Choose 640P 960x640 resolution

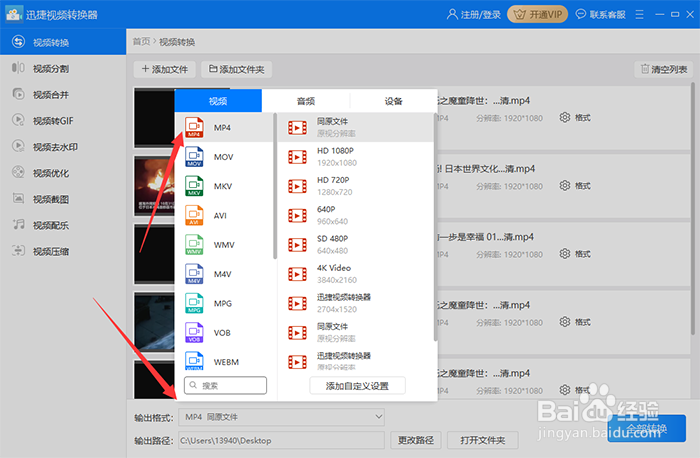[355, 215]
